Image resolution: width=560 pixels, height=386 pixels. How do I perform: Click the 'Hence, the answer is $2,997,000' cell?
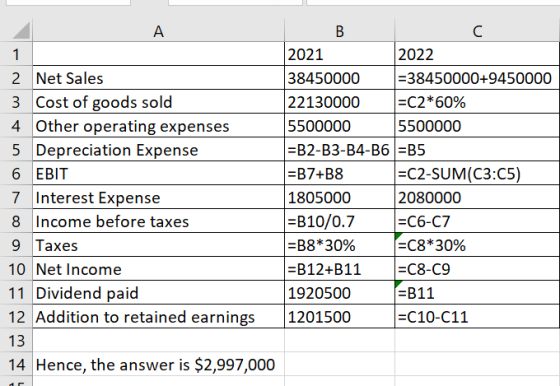point(159,365)
